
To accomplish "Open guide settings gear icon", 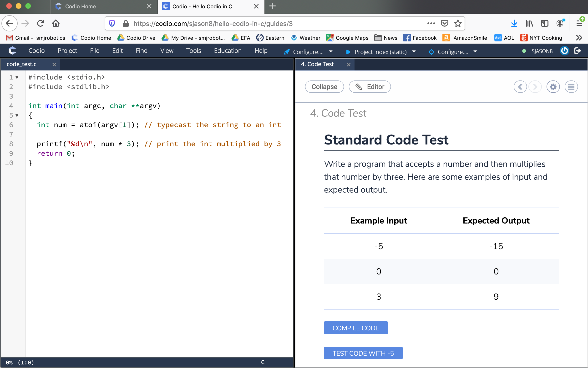I will tap(553, 87).
